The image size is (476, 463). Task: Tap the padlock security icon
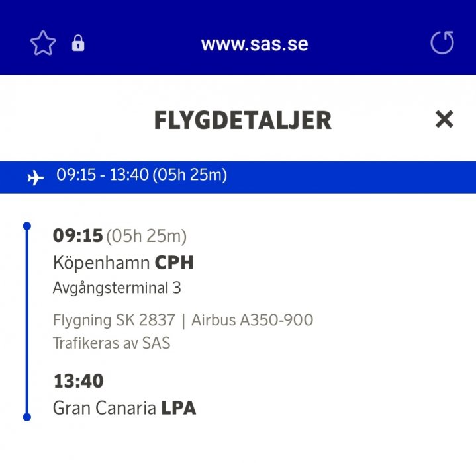(78, 44)
